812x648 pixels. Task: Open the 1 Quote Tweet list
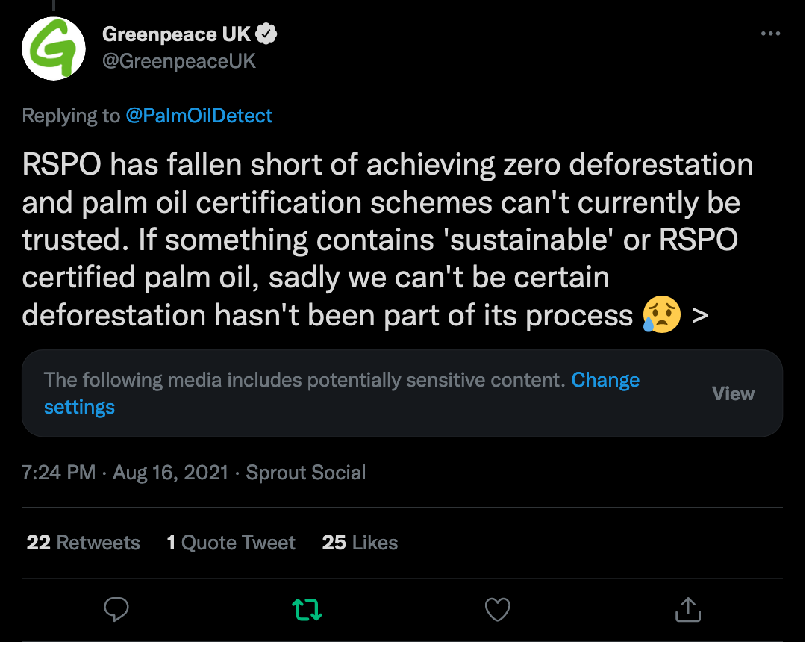231,543
